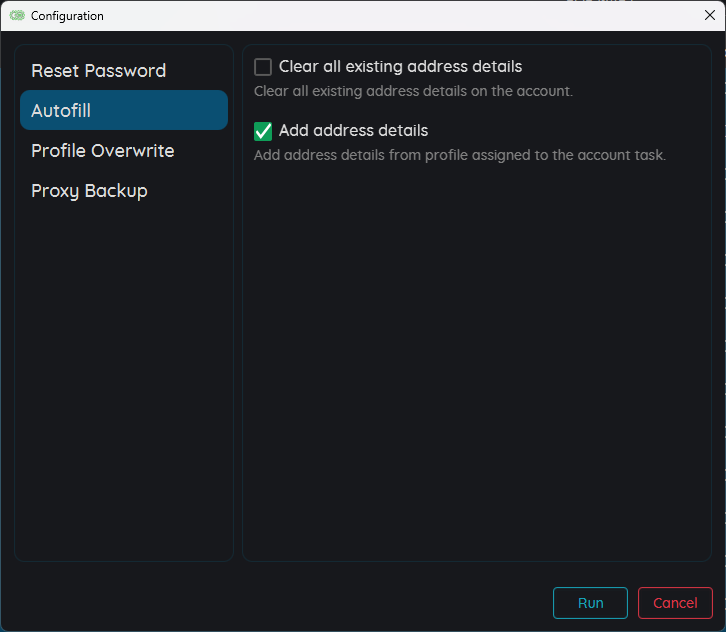Select the highlighted Autofill section
The width and height of the screenshot is (726, 632).
click(x=124, y=110)
